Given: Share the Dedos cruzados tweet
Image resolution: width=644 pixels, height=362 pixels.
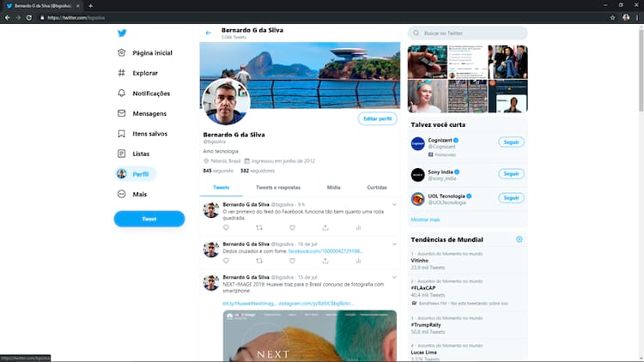Looking at the screenshot, I should (x=325, y=261).
